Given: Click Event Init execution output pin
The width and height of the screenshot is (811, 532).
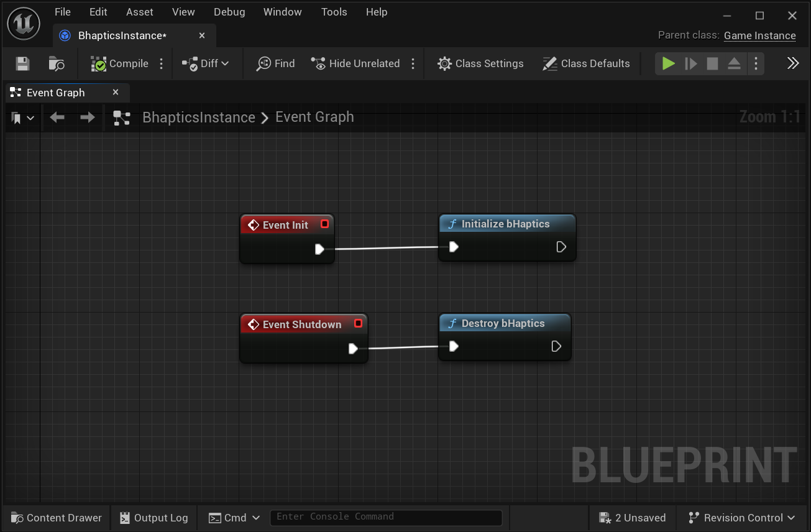Looking at the screenshot, I should [x=319, y=249].
